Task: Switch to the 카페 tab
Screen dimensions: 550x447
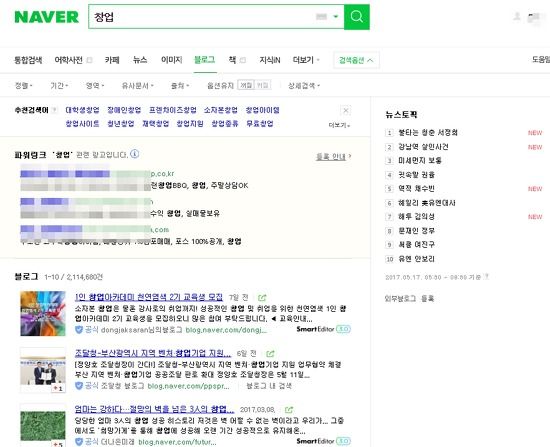Action: (112, 60)
